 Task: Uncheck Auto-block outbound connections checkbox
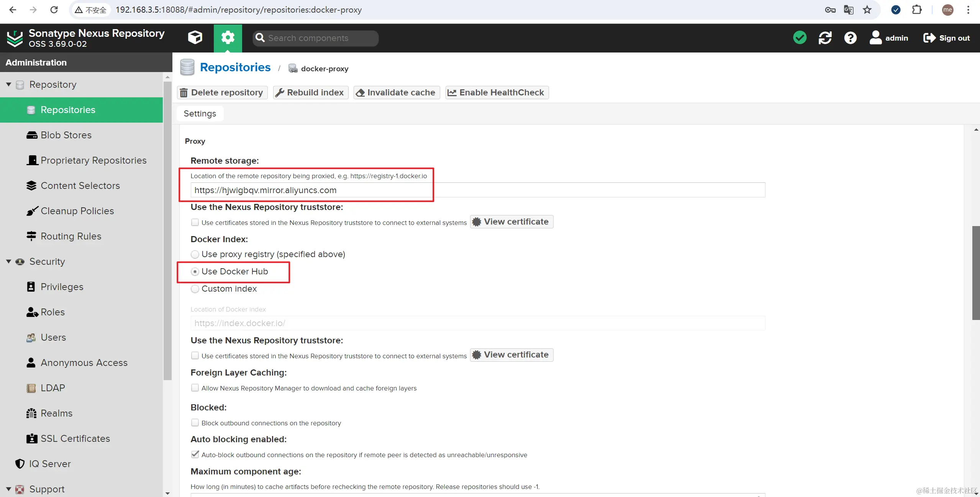pos(195,454)
